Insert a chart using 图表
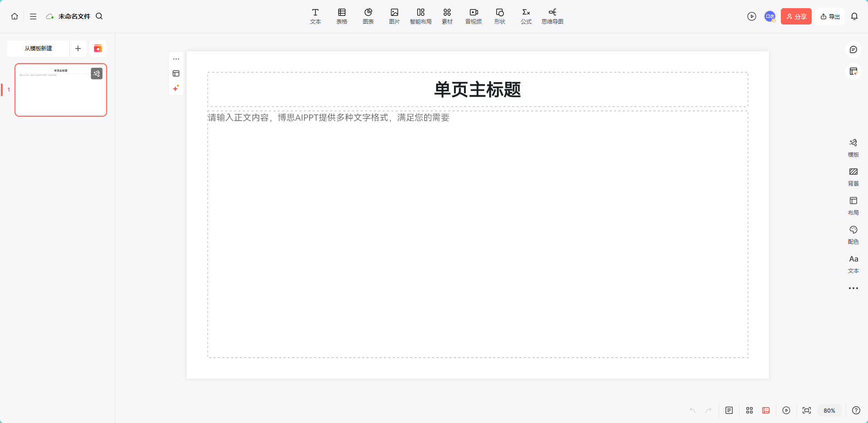 tap(368, 16)
